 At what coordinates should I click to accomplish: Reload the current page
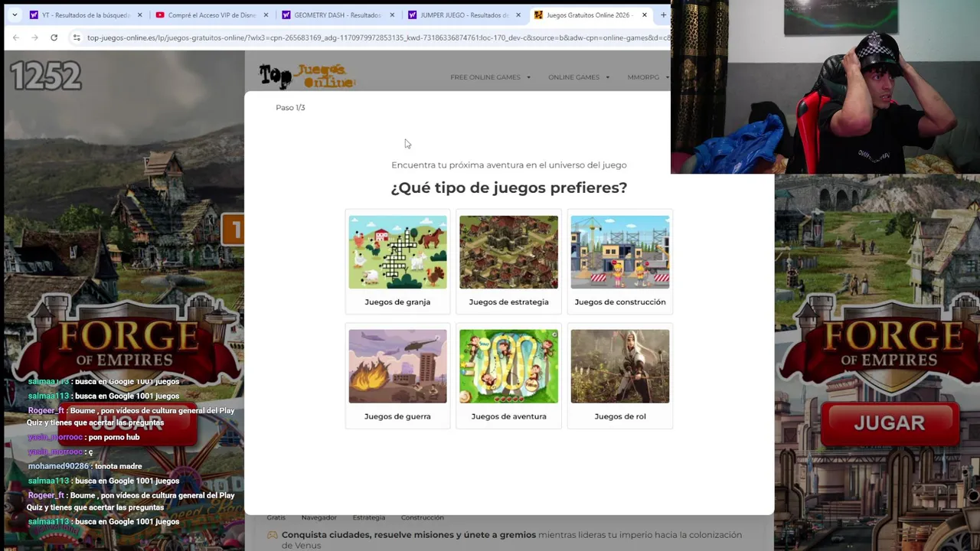[54, 37]
